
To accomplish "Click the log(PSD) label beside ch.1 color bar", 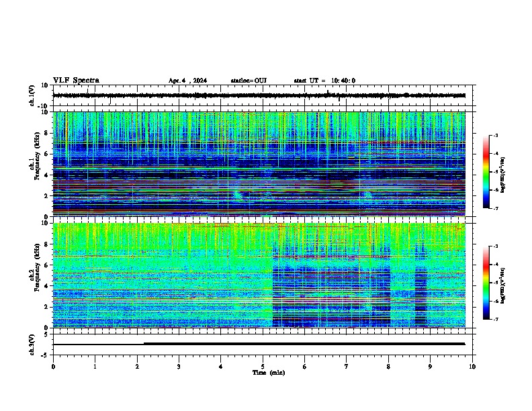I will coord(503,175).
